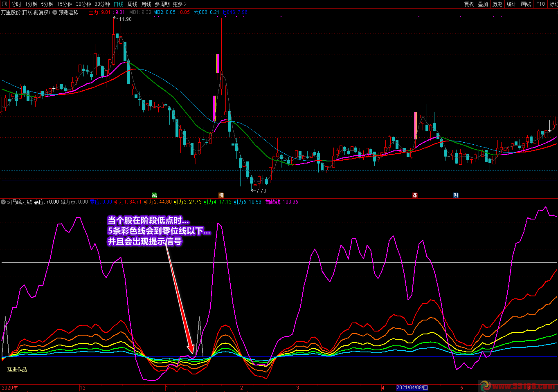558x392 pixels.
Task: Click the red 涨 event marker
Action: 415,195
